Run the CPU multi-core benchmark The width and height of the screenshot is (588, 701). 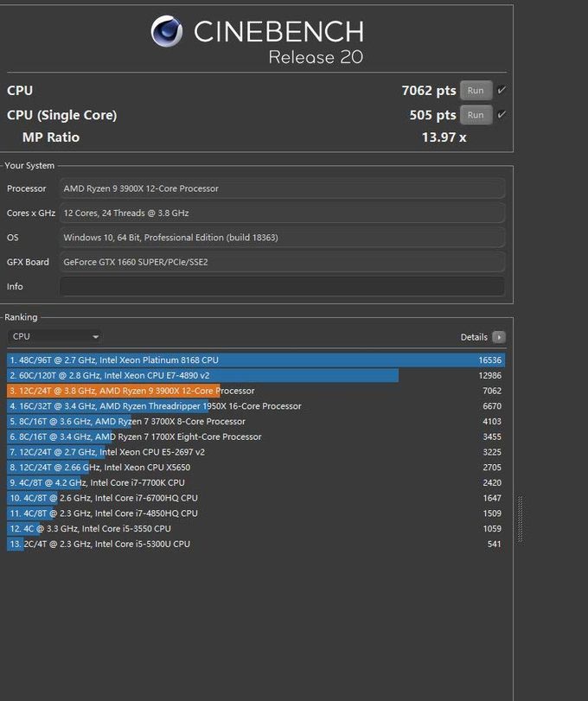point(476,90)
